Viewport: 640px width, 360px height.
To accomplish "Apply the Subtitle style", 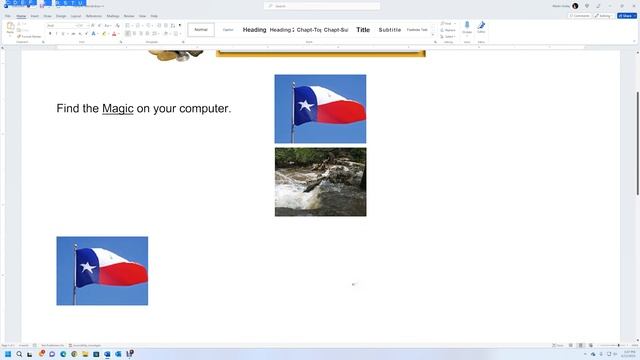I will pyautogui.click(x=390, y=30).
